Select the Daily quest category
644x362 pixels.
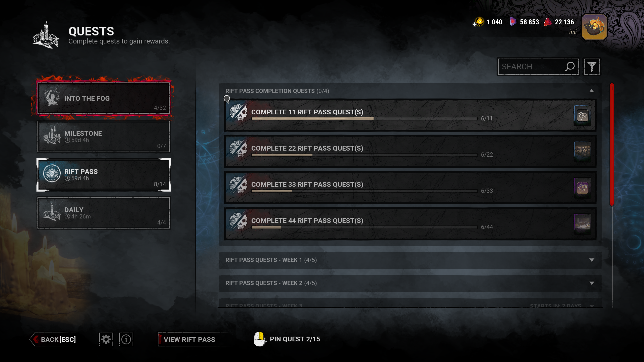point(104,213)
